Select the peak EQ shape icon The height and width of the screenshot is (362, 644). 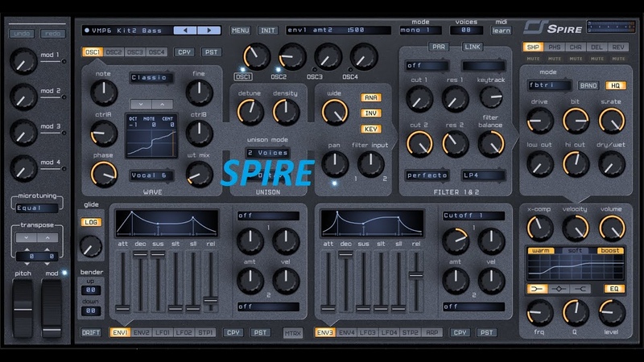pyautogui.click(x=556, y=288)
